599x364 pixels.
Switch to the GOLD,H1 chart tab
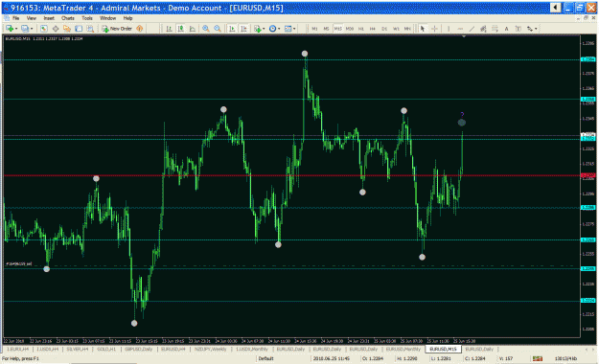(x=106, y=349)
